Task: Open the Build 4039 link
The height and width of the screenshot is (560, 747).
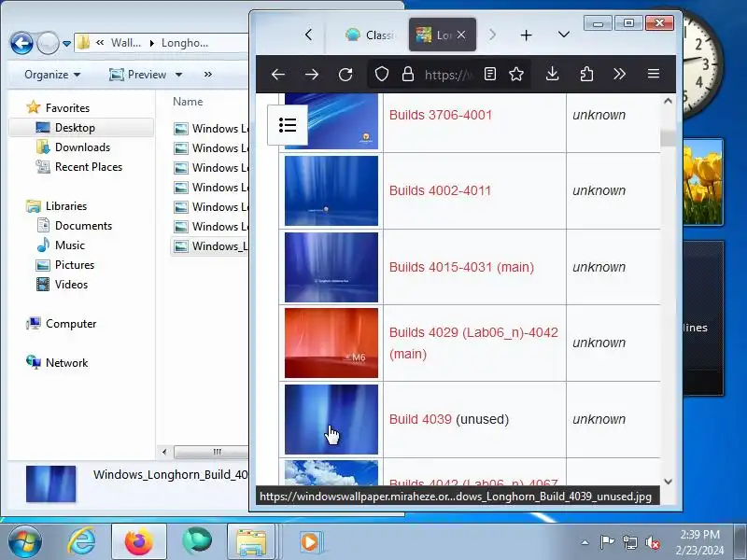Action: pos(420,419)
